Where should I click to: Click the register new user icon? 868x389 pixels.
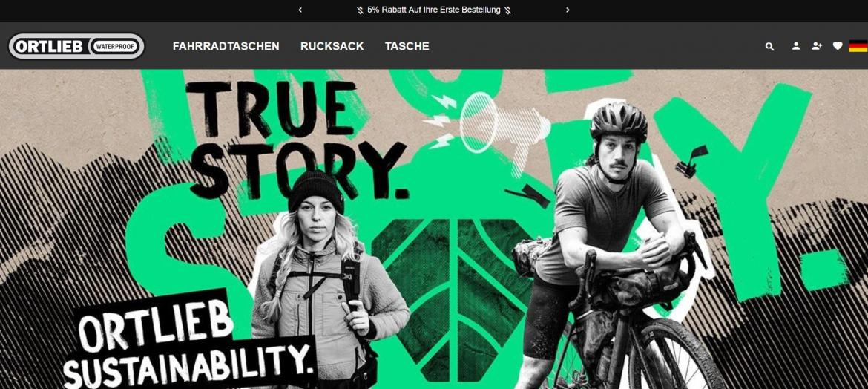817,46
